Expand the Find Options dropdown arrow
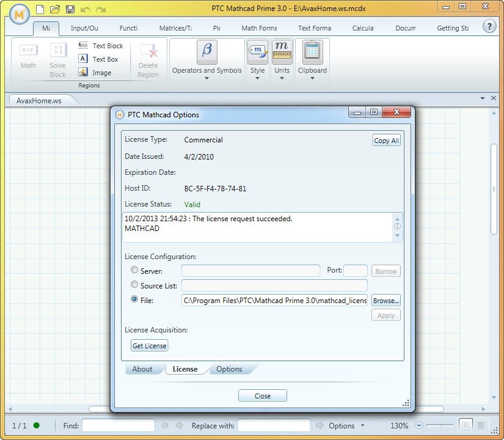Image resolution: width=504 pixels, height=440 pixels. (x=362, y=425)
